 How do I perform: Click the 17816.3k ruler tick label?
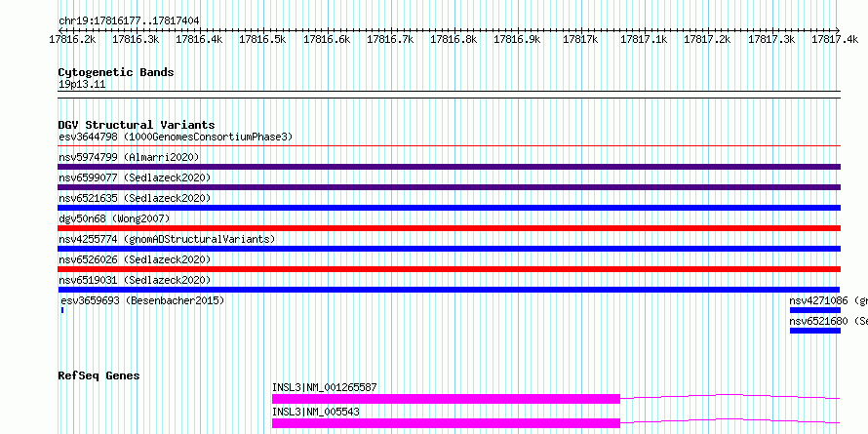[x=136, y=39]
